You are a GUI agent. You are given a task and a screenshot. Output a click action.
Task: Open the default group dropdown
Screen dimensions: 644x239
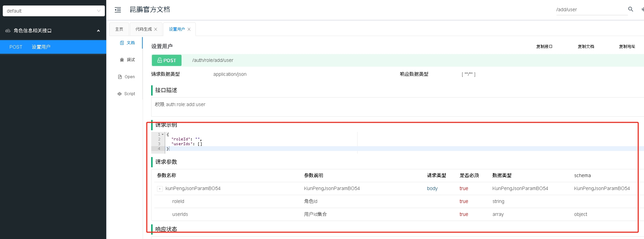click(53, 11)
